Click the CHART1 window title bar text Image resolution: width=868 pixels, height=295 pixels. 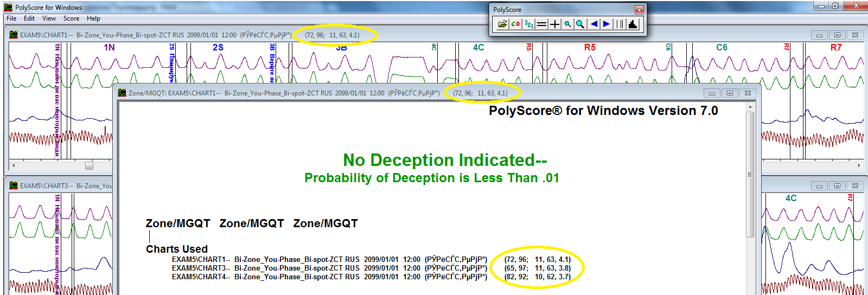pos(190,35)
